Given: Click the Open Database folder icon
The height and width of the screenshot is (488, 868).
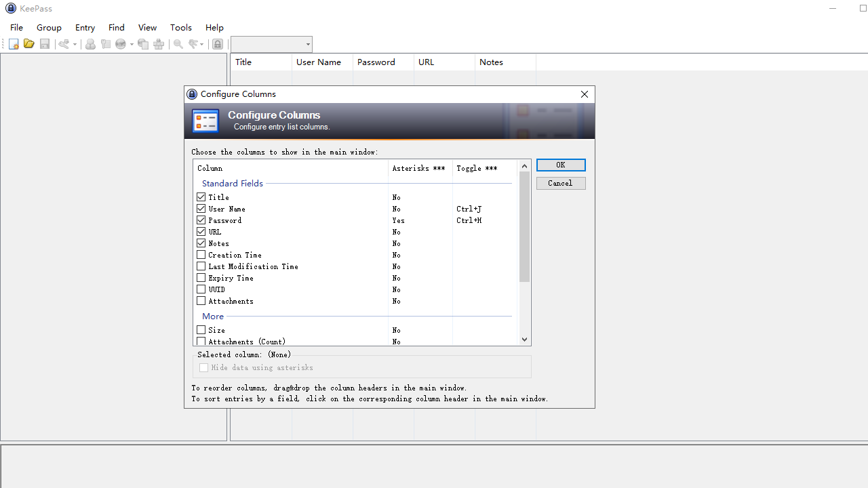Looking at the screenshot, I should [x=28, y=44].
